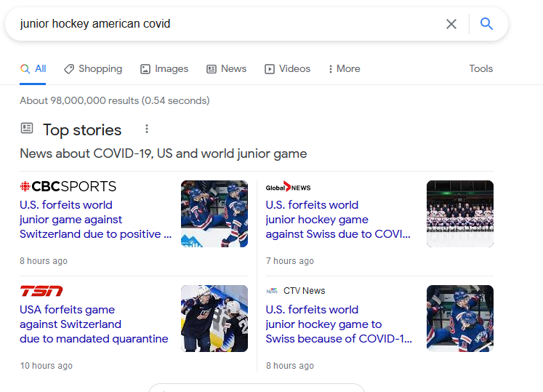Open CTV News article on forfeit to Swiss
This screenshot has height=392, width=543.
(339, 324)
